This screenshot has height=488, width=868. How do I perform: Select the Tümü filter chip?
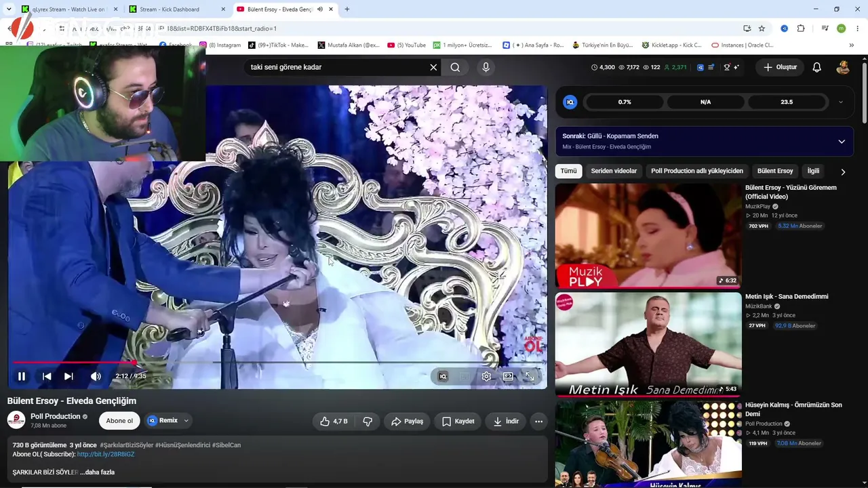569,171
